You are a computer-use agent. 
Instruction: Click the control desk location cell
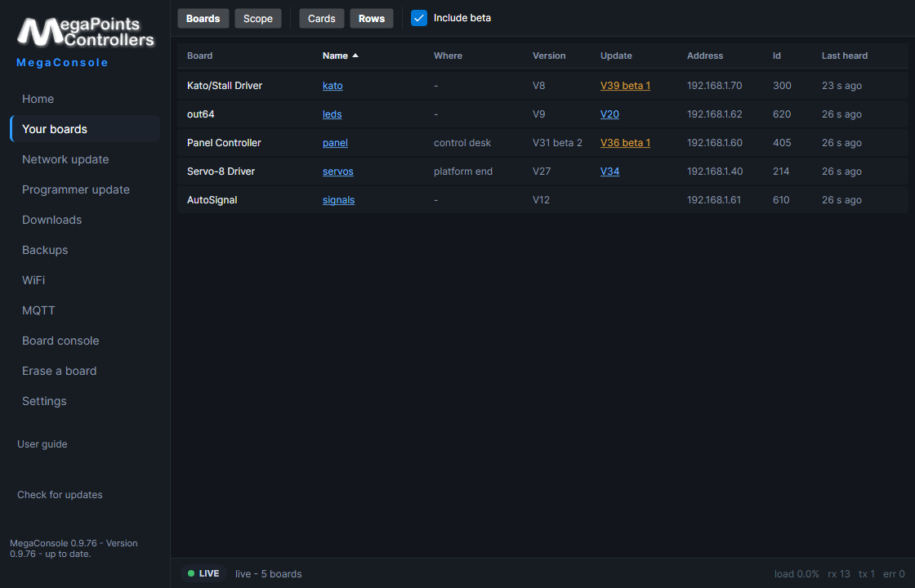(x=462, y=143)
